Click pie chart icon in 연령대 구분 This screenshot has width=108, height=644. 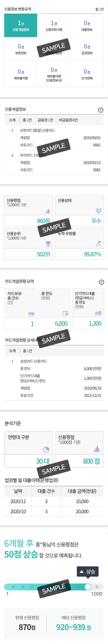point(46,449)
